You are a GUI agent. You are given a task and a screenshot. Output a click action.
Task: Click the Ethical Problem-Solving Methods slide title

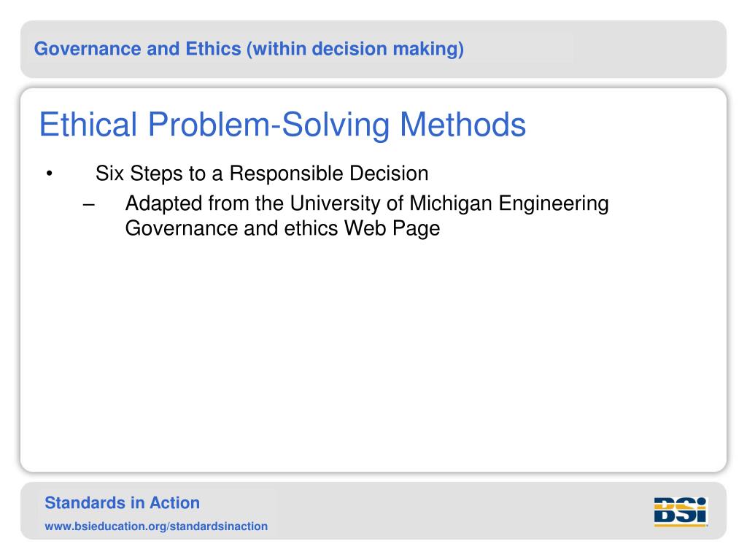point(282,125)
